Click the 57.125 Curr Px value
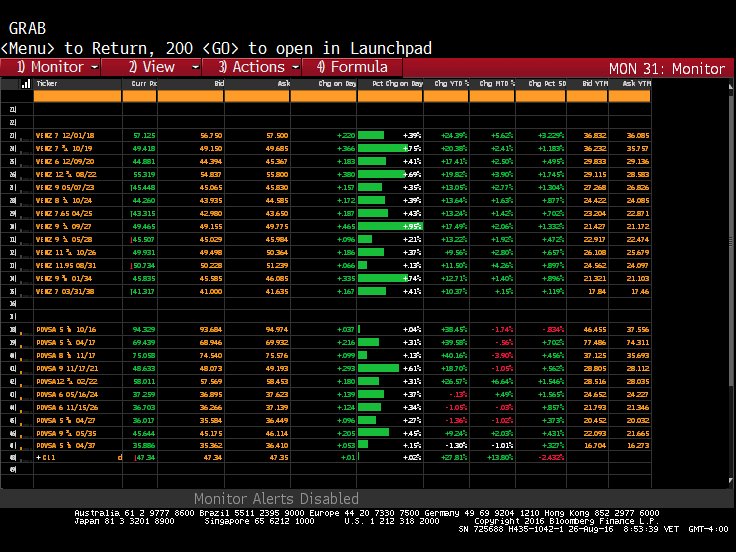Screen dimensions: 736x552 [144, 136]
